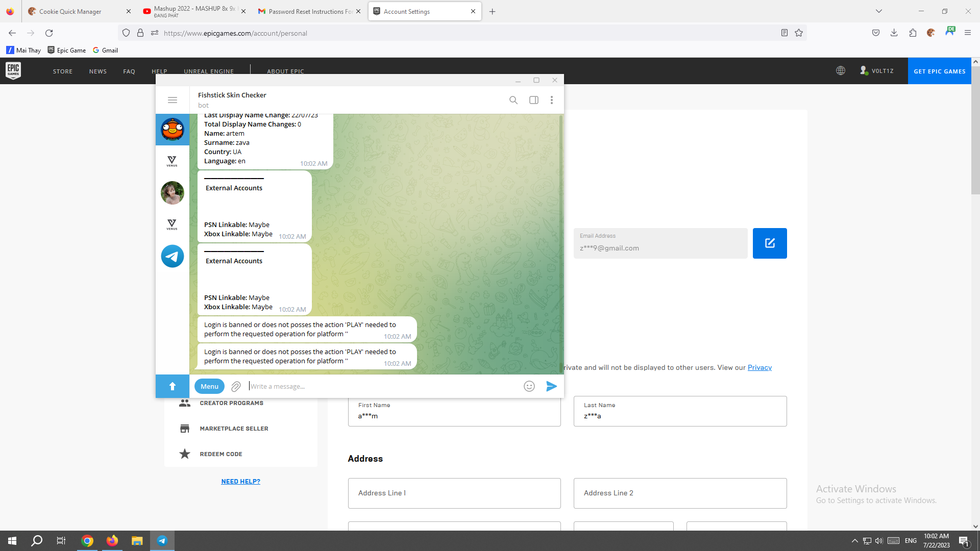Image resolution: width=980 pixels, height=551 pixels.
Task: Click the First Name field
Action: coord(454,411)
